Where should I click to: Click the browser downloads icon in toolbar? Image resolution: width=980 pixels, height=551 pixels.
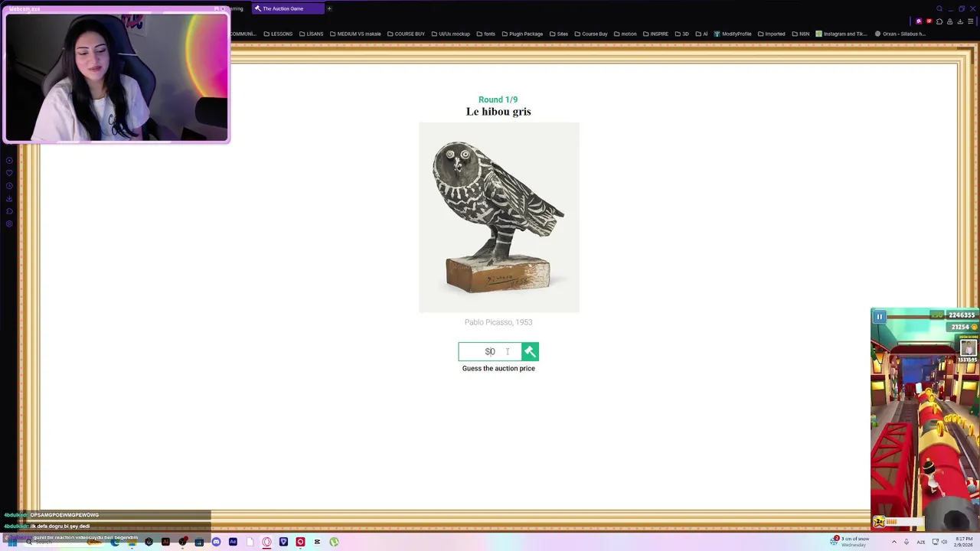coord(960,21)
